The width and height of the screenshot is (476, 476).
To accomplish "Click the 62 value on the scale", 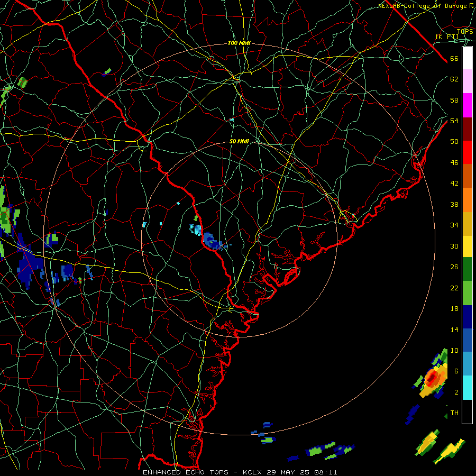I will click(x=454, y=79).
